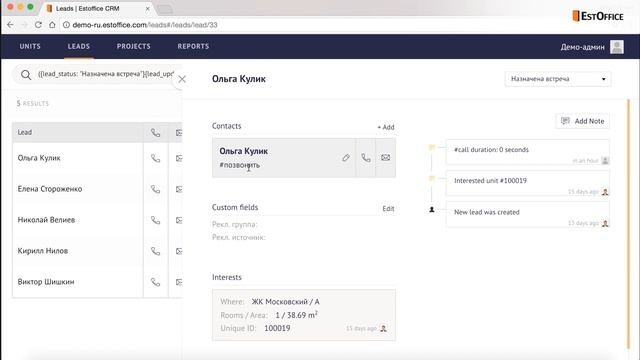
Task: Go back in browser history
Action: tap(10, 25)
